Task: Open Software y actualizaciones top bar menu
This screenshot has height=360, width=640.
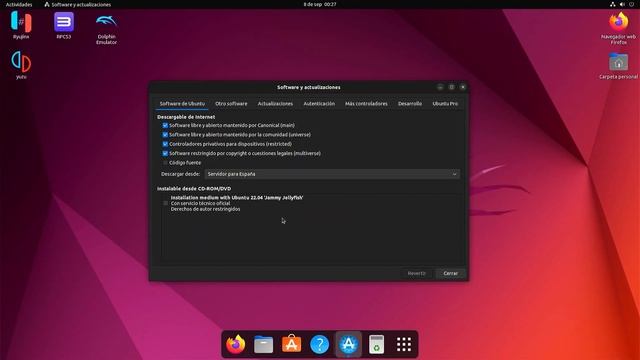Action: (78, 4)
